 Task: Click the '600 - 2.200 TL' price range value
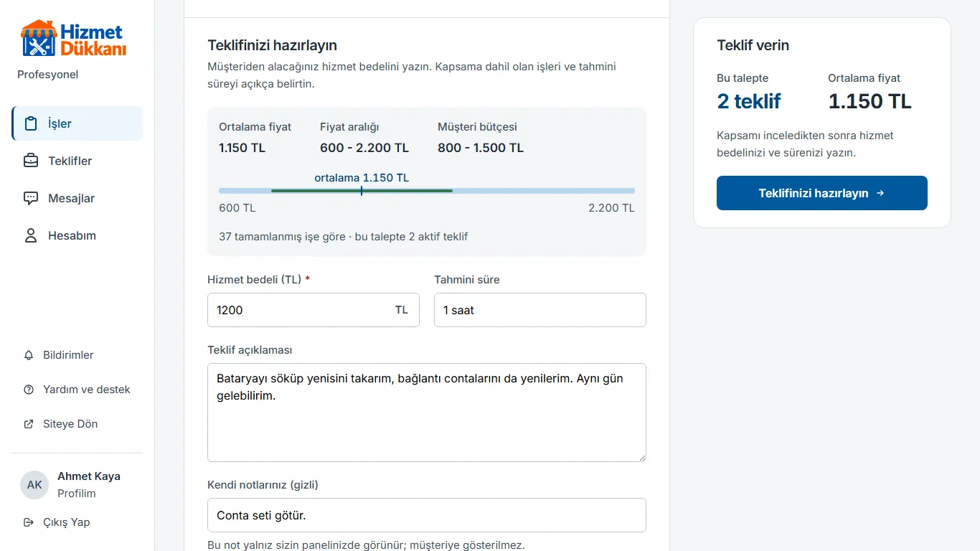[364, 148]
